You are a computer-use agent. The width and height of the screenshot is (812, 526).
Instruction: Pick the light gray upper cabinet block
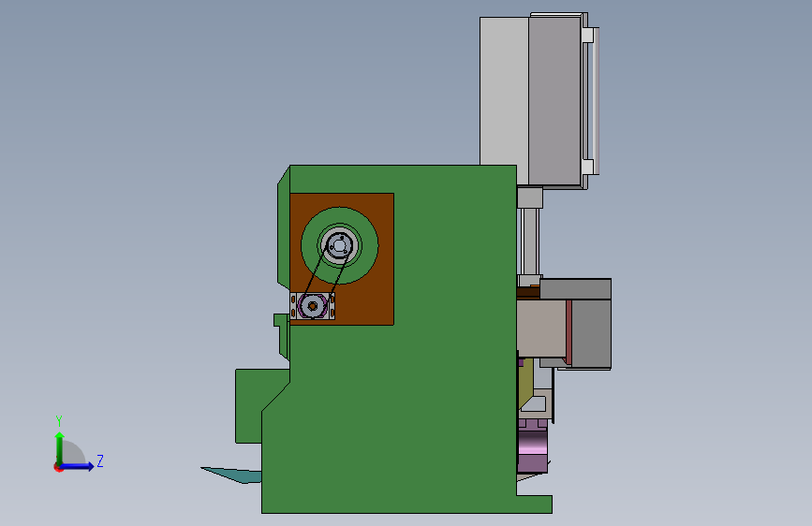pyautogui.click(x=504, y=91)
